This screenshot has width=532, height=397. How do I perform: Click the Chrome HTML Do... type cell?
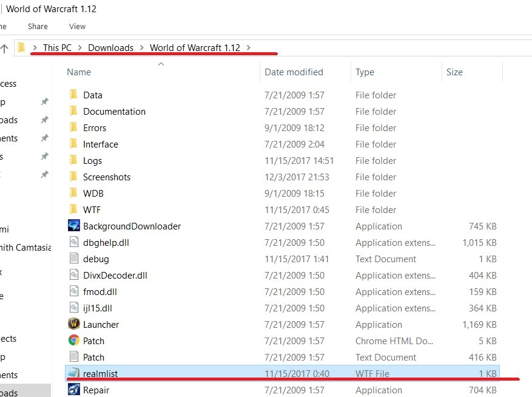[x=394, y=341]
